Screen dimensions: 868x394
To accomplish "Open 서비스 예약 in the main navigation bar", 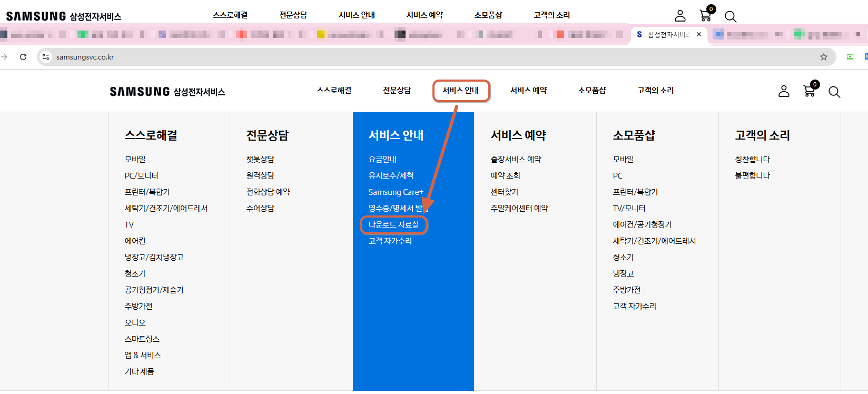I will pyautogui.click(x=528, y=91).
